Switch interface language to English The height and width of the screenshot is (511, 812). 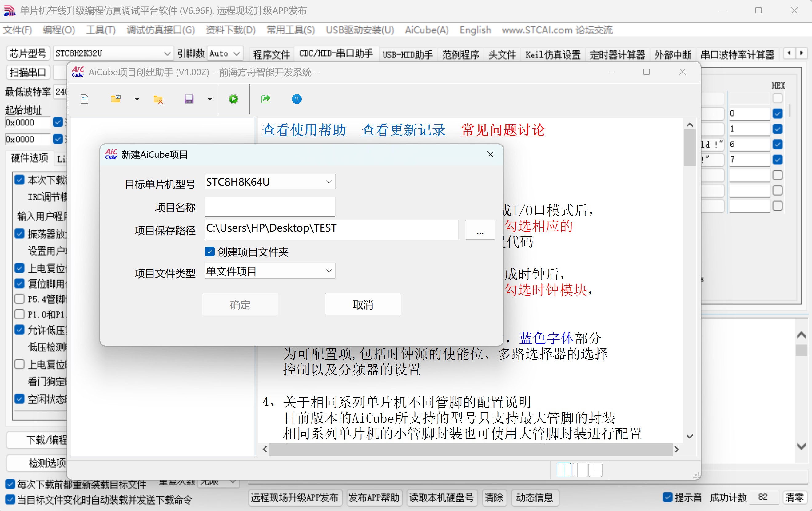coord(475,30)
